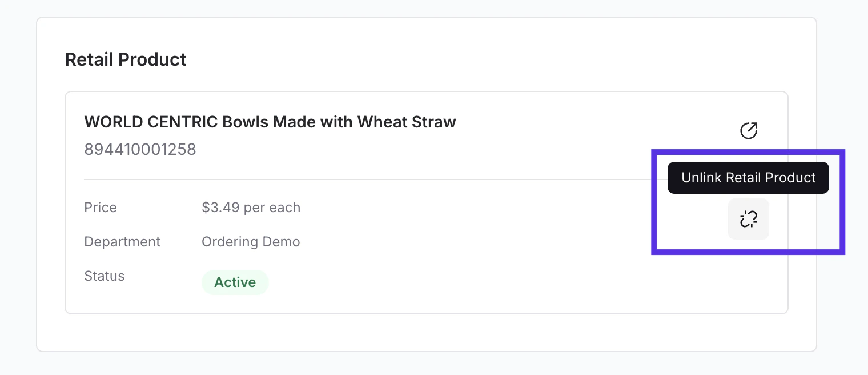Open the Ordering Demo department value

tap(251, 242)
